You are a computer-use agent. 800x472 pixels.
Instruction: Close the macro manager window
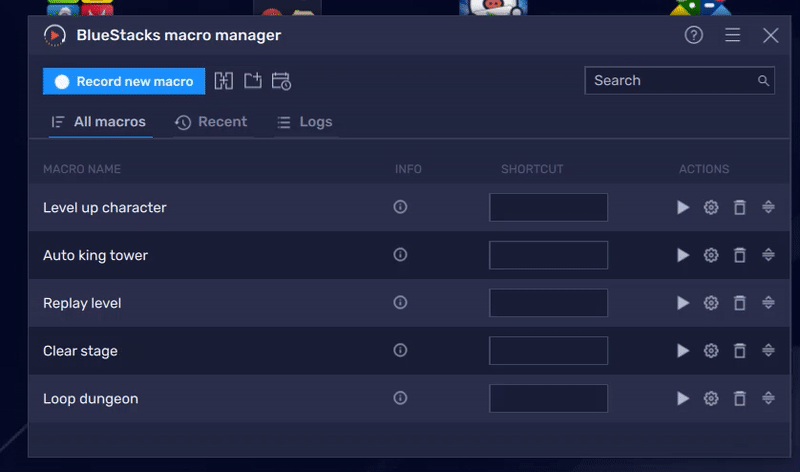(770, 35)
